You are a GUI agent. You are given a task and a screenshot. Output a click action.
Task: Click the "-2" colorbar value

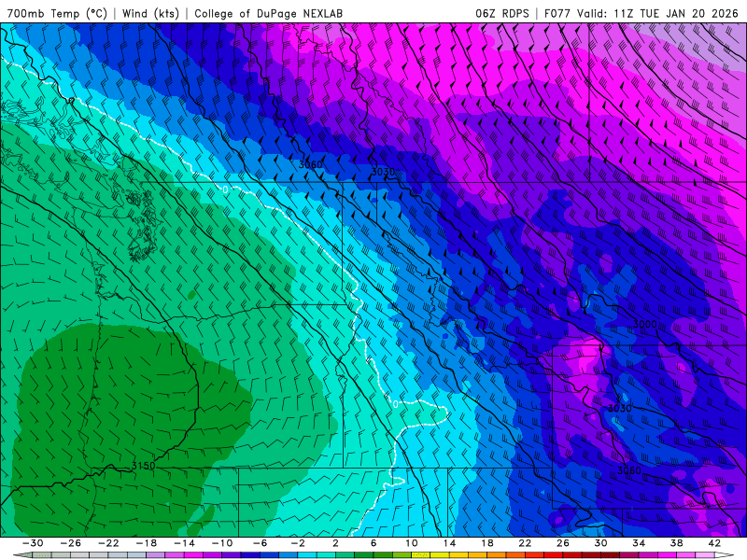point(298,543)
